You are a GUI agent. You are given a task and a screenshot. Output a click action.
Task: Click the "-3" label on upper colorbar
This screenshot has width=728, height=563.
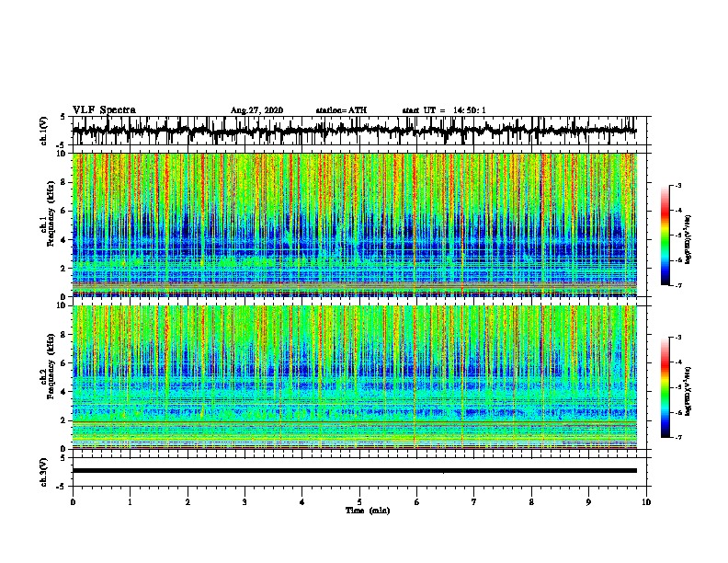pos(677,186)
